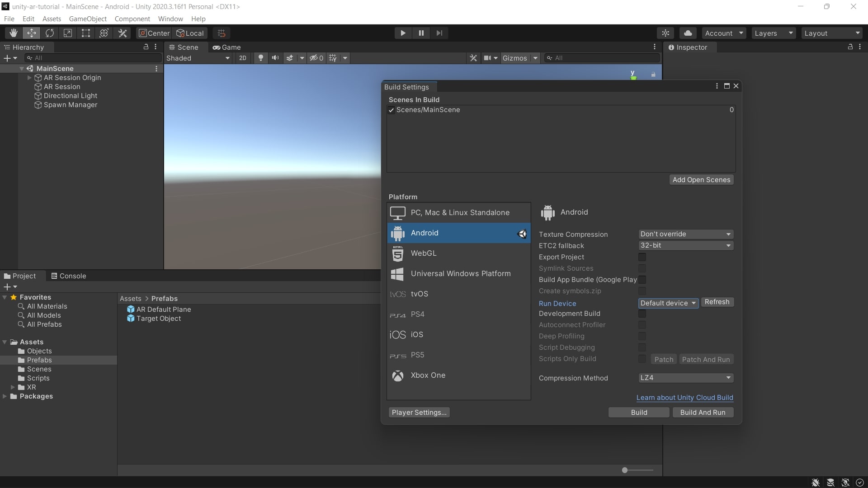This screenshot has width=868, height=488.
Task: Toggle Build App Bundle Google Play
Action: pos(643,279)
